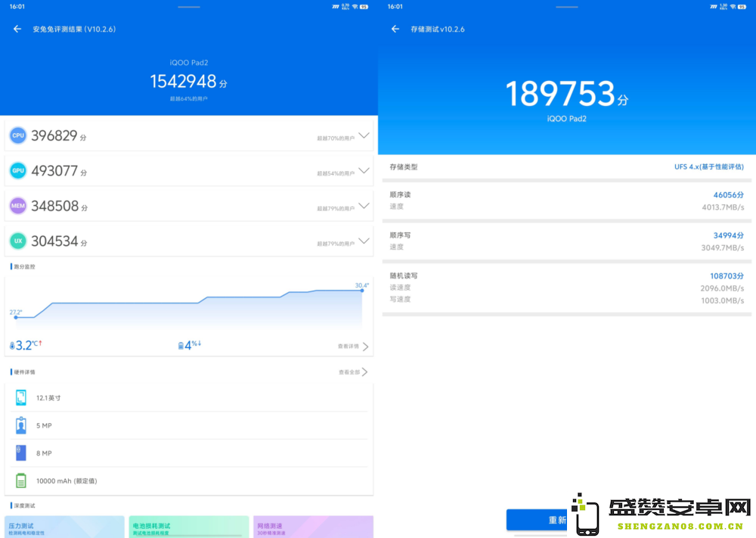Viewport: 756px width, 538px height.
Task: Tap iQOO Pad2 name under storage score
Action: pyautogui.click(x=566, y=119)
